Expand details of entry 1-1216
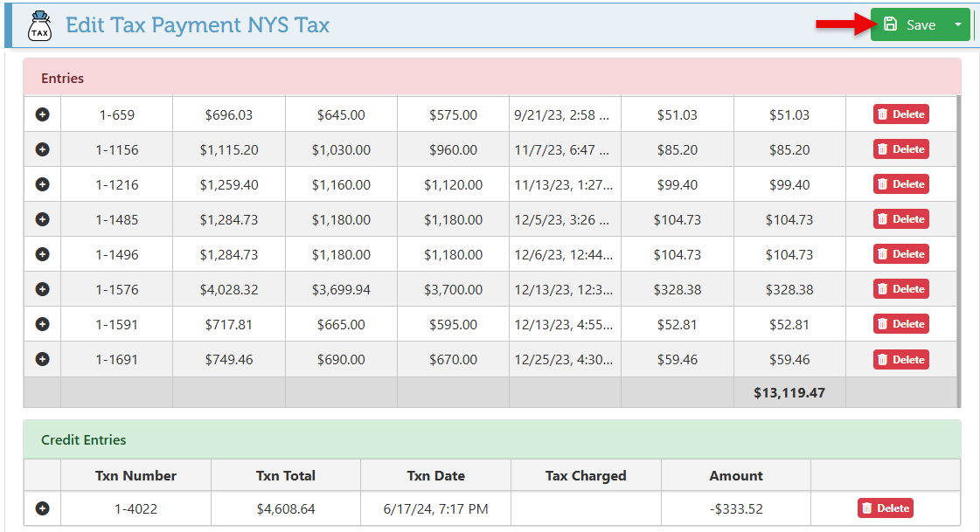 (x=42, y=184)
